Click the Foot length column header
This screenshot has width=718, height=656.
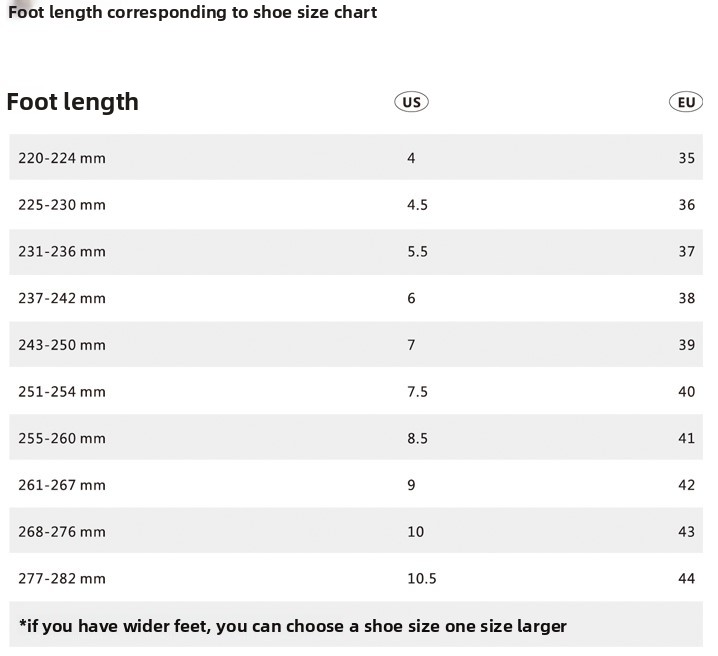(x=73, y=102)
